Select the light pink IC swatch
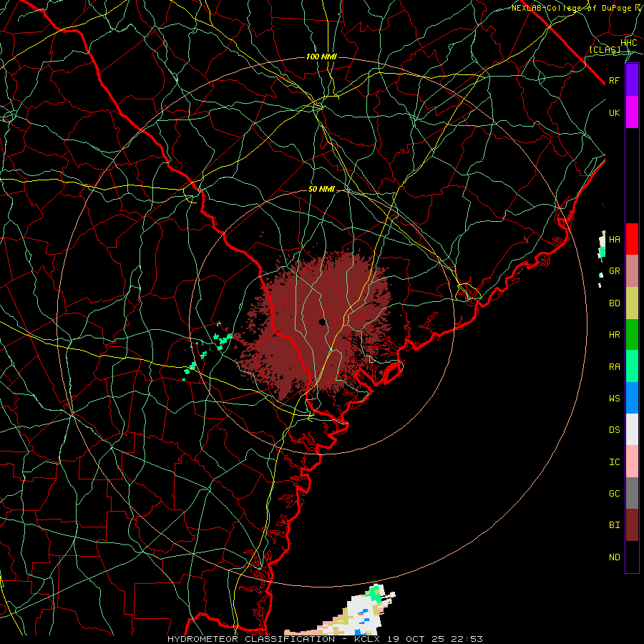This screenshot has height=644, width=644. pyautogui.click(x=632, y=462)
